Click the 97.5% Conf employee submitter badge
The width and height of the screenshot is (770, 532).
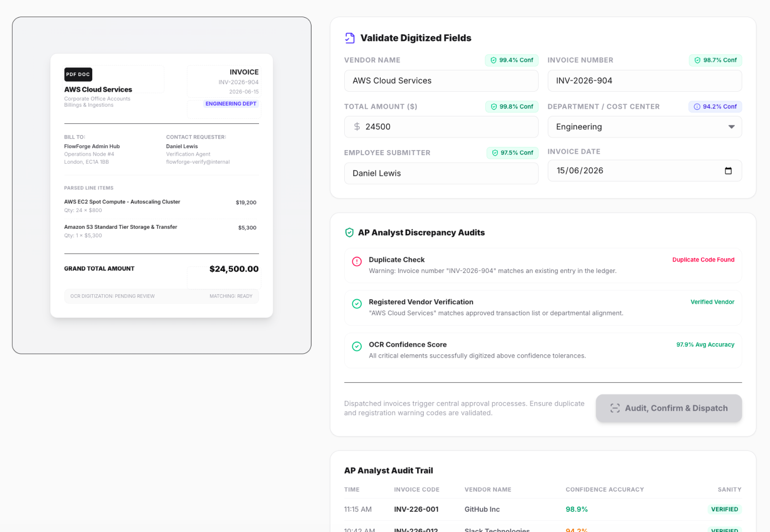click(x=512, y=153)
